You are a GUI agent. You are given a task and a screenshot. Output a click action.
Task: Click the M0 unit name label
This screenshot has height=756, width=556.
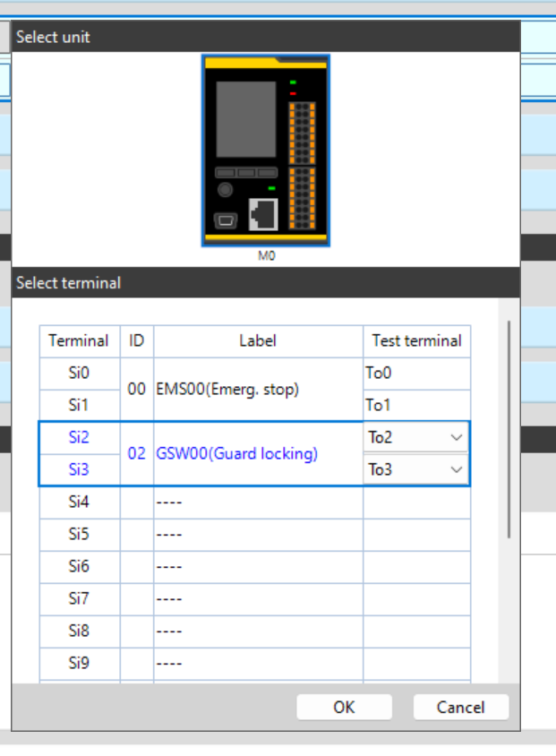click(x=267, y=255)
